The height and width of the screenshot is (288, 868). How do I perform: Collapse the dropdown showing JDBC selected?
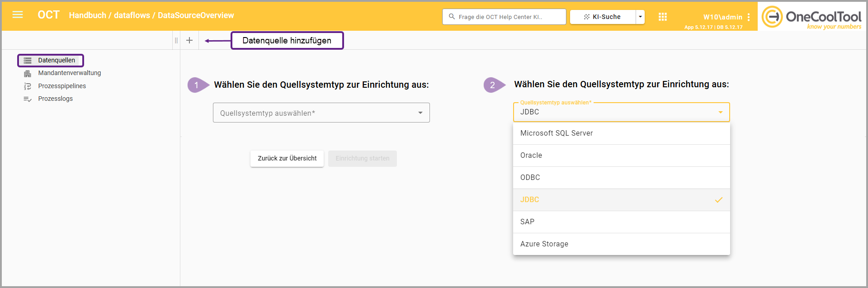tap(720, 112)
